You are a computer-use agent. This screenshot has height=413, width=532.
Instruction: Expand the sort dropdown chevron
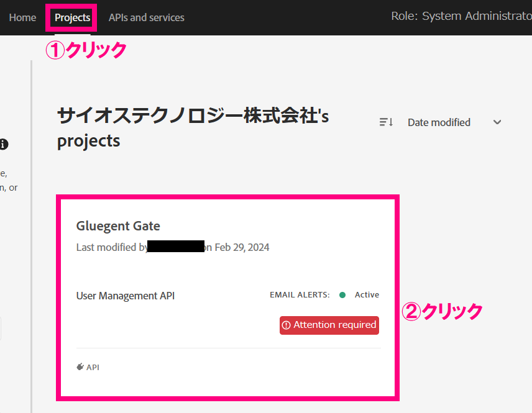coord(497,122)
